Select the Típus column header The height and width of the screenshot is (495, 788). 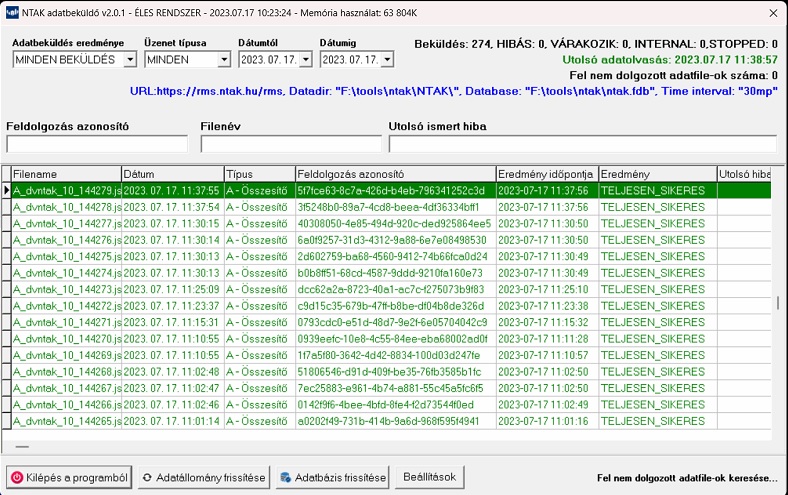[259, 174]
